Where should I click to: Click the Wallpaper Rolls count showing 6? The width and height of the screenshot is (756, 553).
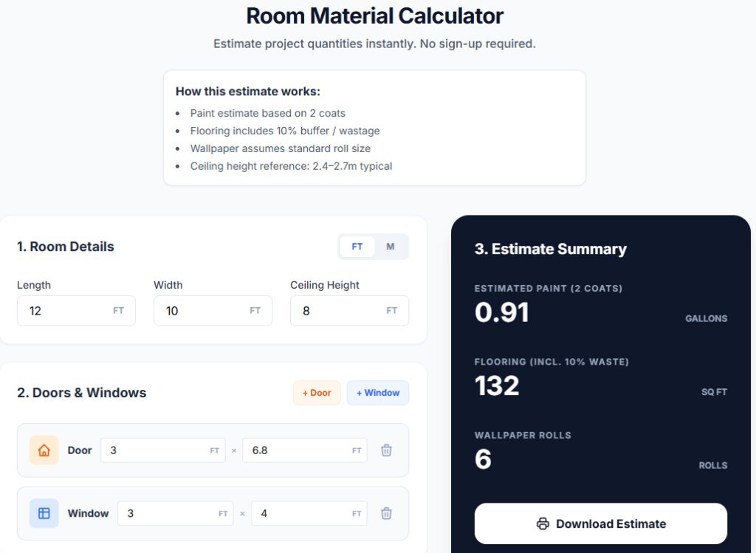[x=483, y=459]
